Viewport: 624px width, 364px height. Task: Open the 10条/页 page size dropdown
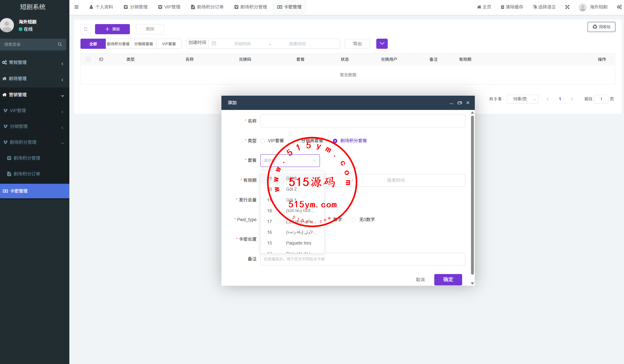(x=522, y=99)
